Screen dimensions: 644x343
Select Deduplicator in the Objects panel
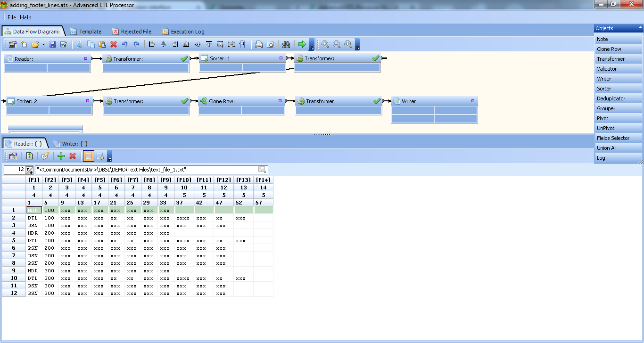(x=618, y=98)
